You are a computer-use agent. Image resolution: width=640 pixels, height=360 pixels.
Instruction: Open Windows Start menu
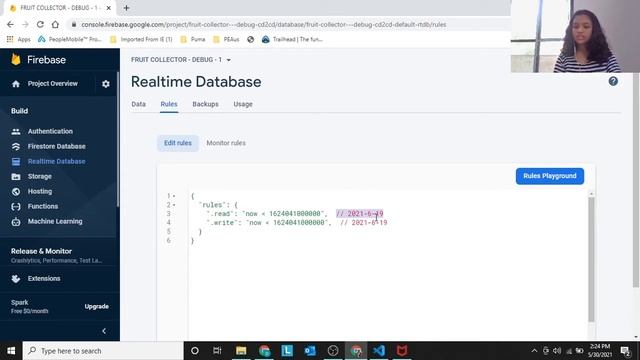click(x=11, y=351)
